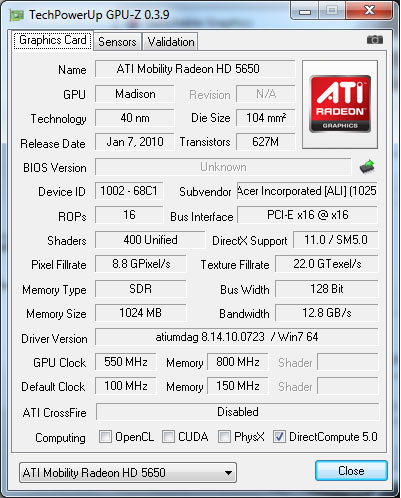Click the GPU field showing Madison

tap(135, 94)
